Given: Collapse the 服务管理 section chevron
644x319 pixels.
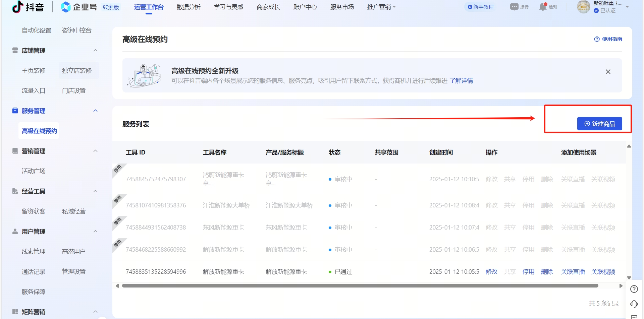Looking at the screenshot, I should tap(95, 111).
